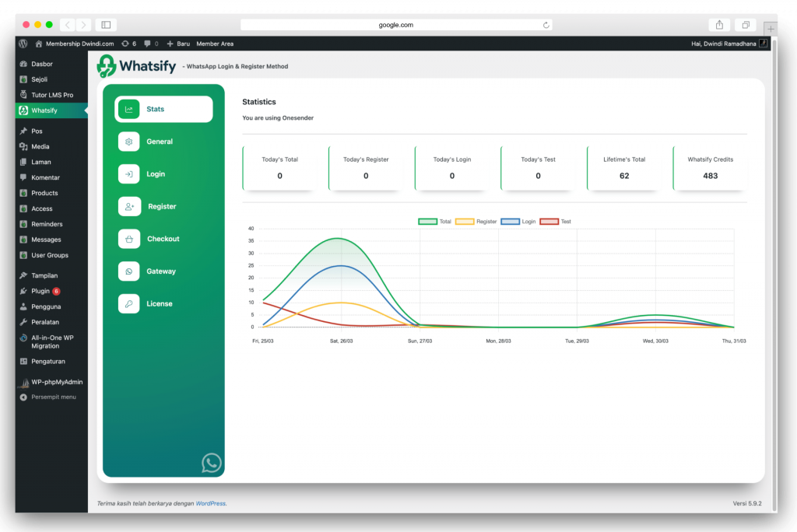The width and height of the screenshot is (797, 532).
Task: Toggle Register series in chart legend
Action: [464, 222]
